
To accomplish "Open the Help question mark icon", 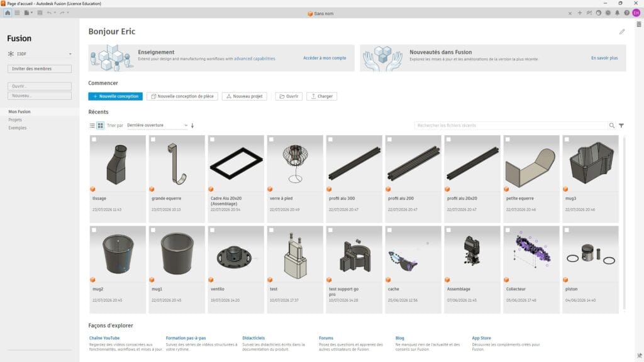I will coord(626,13).
